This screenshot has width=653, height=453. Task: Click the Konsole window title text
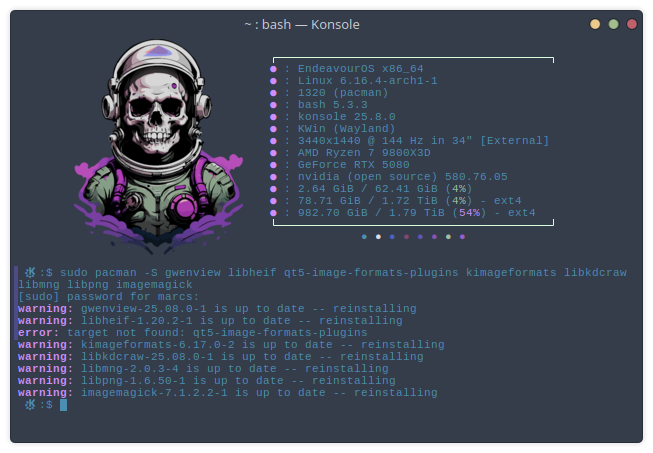302,25
